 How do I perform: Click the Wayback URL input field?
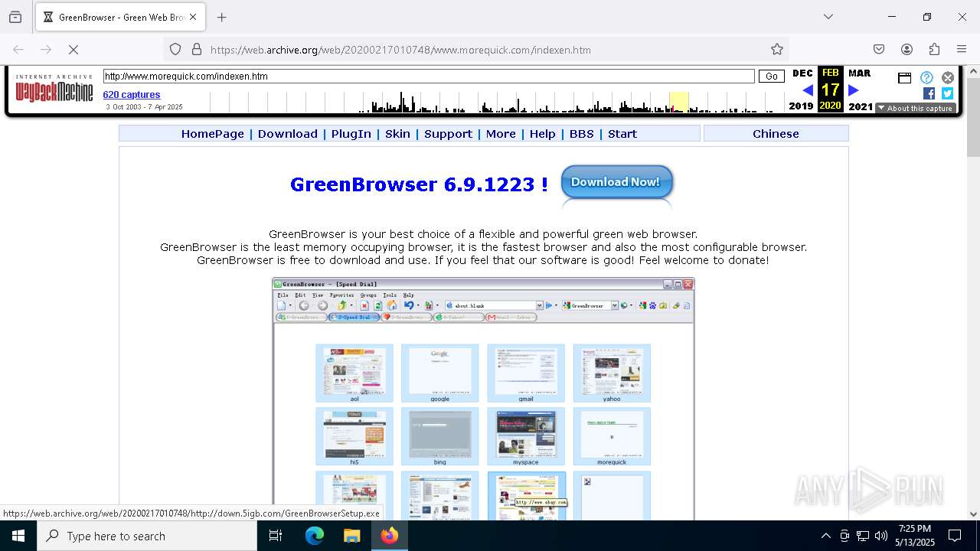[x=429, y=77]
